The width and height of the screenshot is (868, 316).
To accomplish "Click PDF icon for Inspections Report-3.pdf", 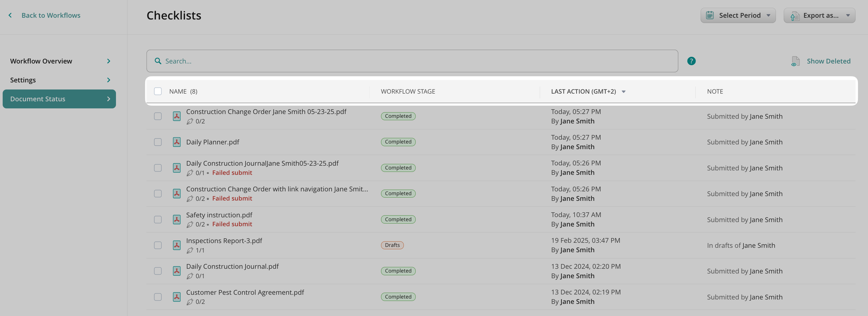I will point(177,245).
